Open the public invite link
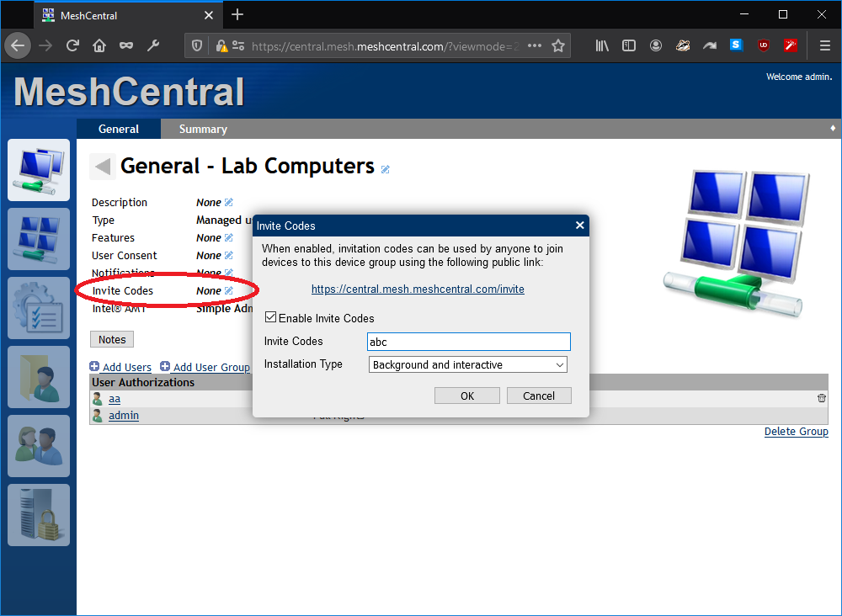Image resolution: width=842 pixels, height=616 pixels. pos(418,289)
